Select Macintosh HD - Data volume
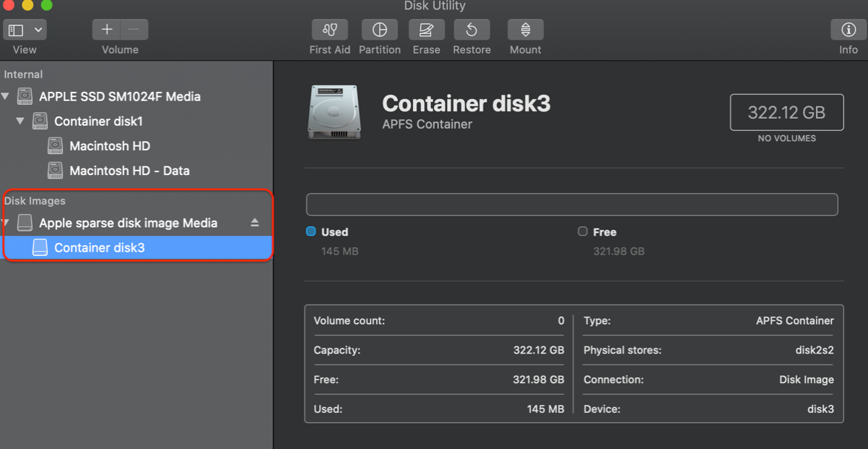The width and height of the screenshot is (868, 449). [x=129, y=171]
